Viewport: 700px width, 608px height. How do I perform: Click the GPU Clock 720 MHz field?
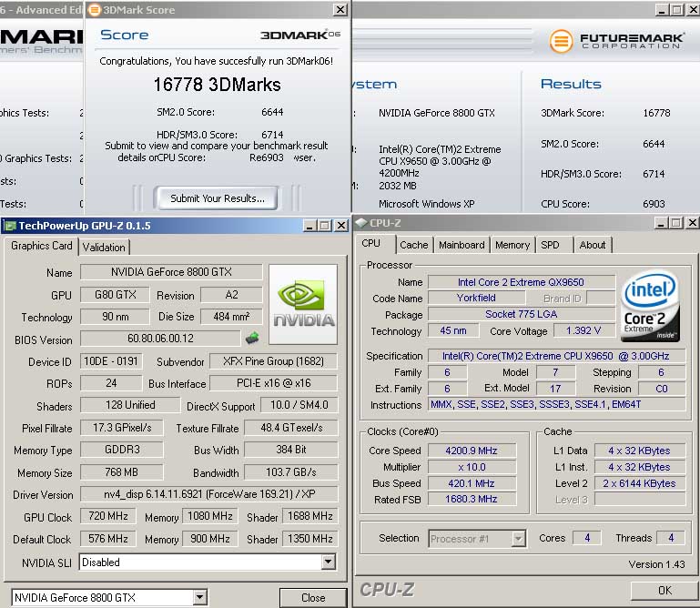tap(108, 516)
